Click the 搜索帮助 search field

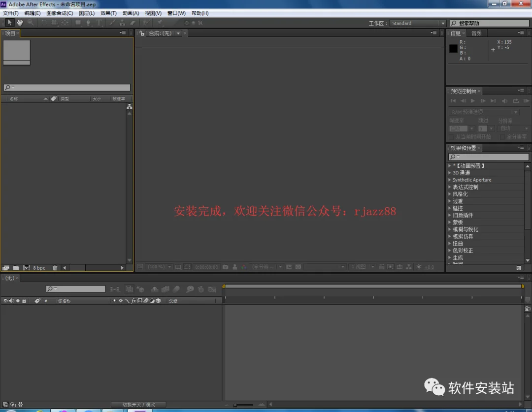pyautogui.click(x=490, y=23)
